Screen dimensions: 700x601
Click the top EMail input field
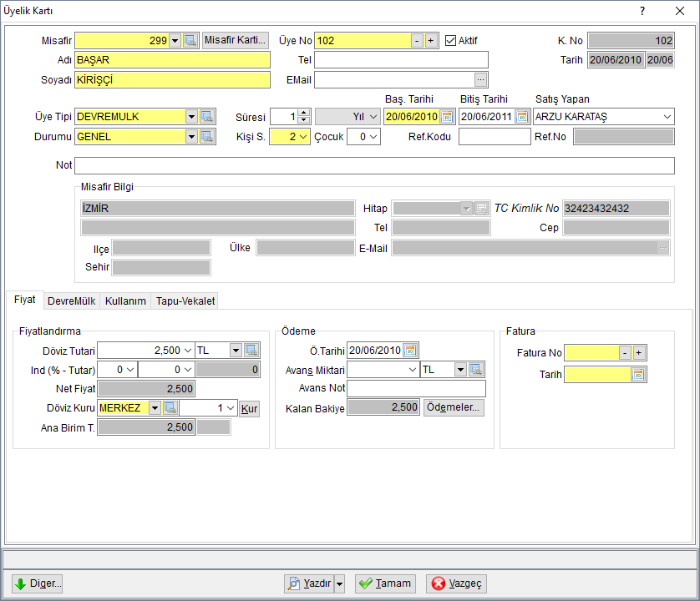pyautogui.click(x=394, y=80)
